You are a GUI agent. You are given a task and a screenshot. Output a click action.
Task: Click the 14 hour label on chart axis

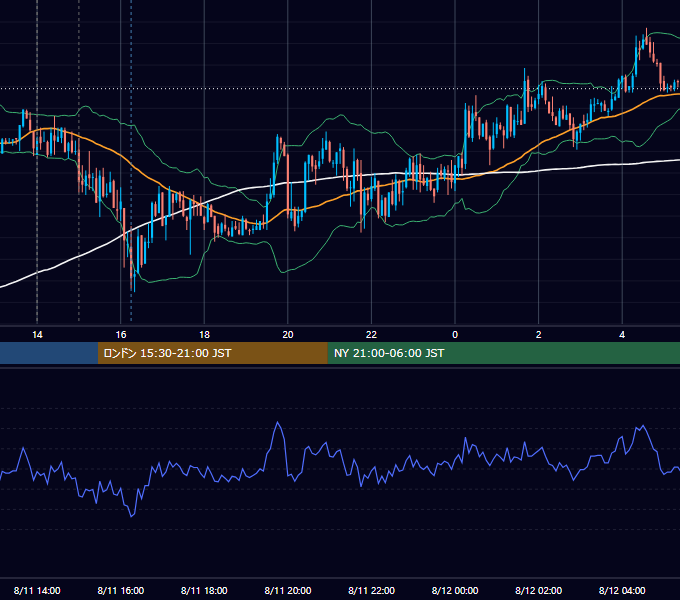pos(37,335)
